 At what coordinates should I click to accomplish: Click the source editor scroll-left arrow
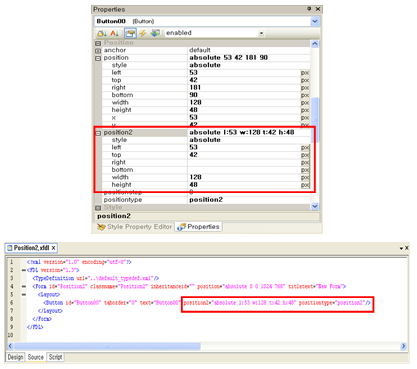tap(10, 346)
